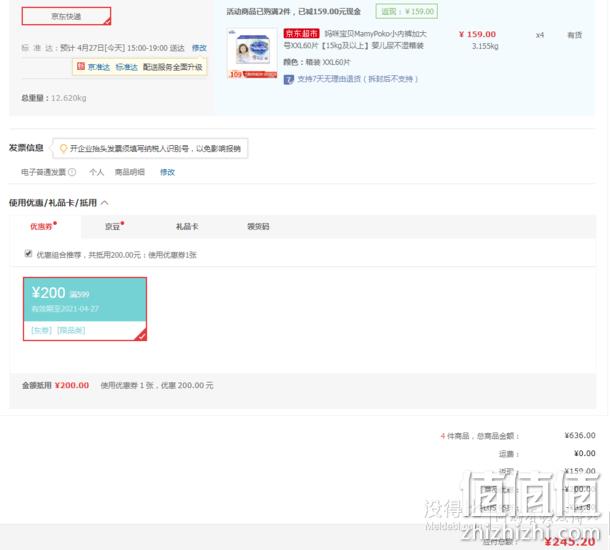Click the red checkmark corner on ¥200 coupon

coord(141,335)
